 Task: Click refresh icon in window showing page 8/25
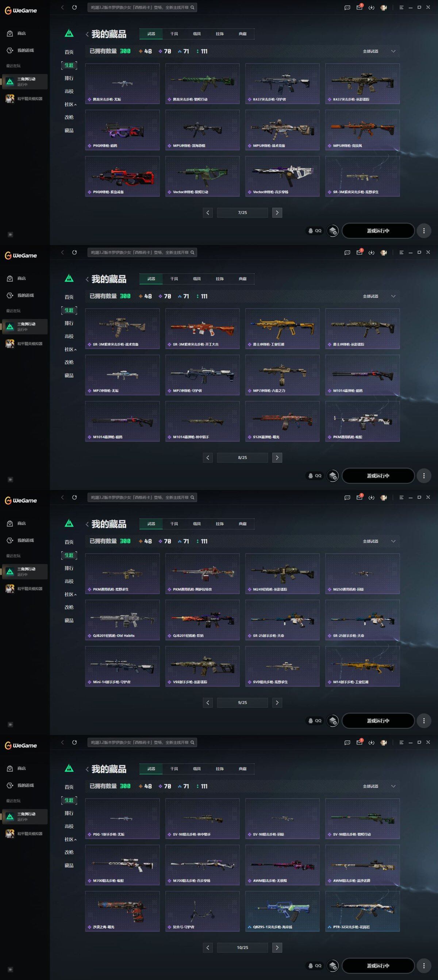tap(74, 252)
